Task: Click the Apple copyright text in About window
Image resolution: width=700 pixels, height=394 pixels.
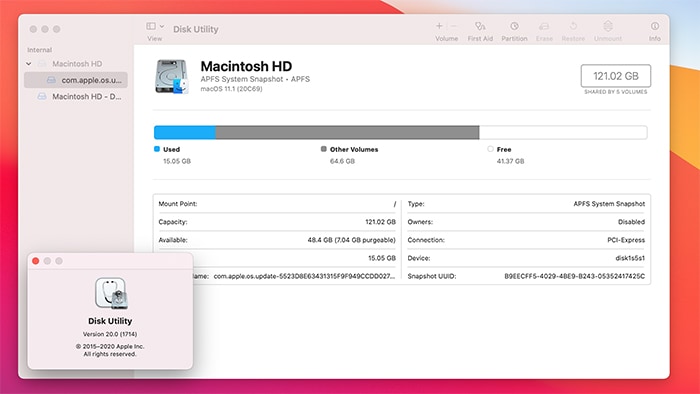Action: tap(110, 350)
